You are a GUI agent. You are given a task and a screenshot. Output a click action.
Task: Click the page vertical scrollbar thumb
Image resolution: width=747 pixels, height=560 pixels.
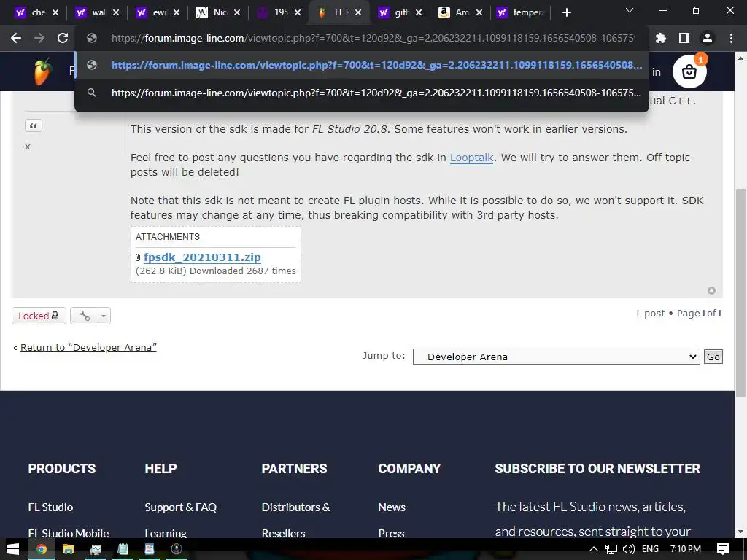click(740, 292)
